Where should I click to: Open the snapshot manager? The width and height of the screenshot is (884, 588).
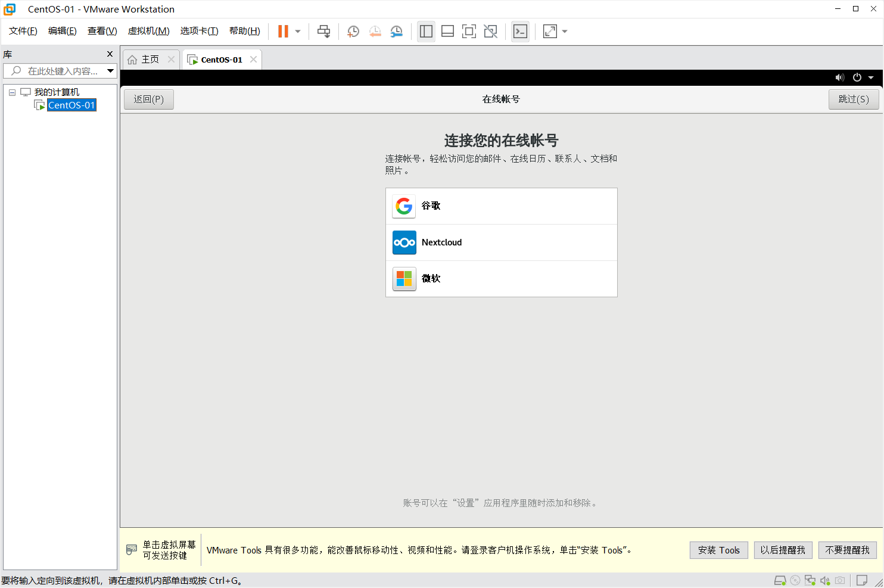[396, 31]
